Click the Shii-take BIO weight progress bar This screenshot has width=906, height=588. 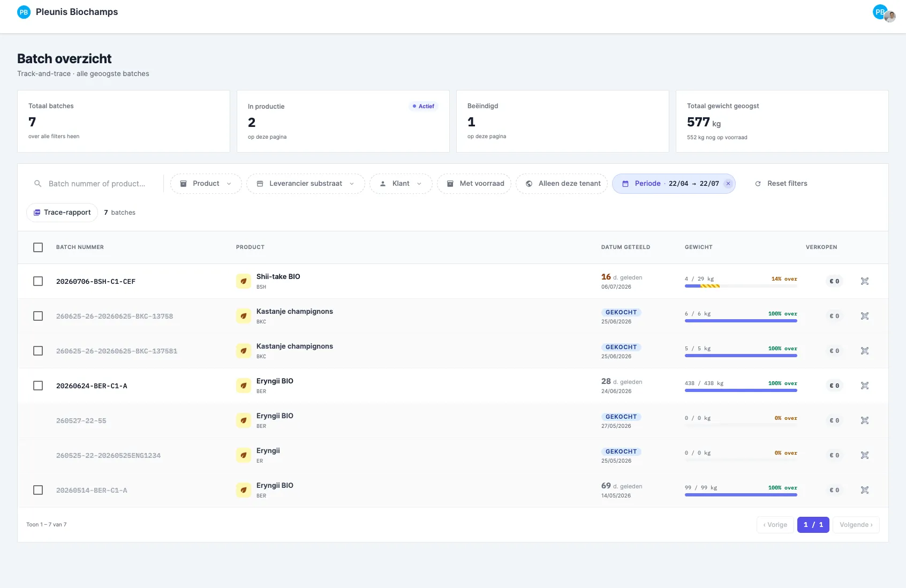click(x=741, y=286)
